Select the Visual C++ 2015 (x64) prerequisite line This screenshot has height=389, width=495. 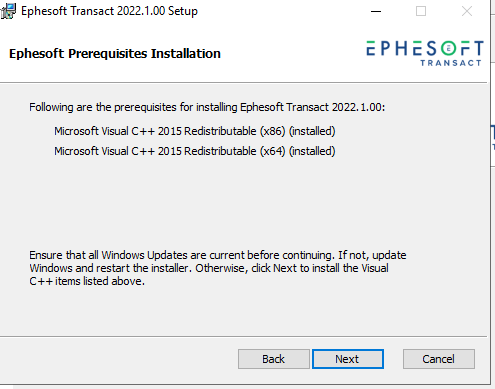pos(195,151)
